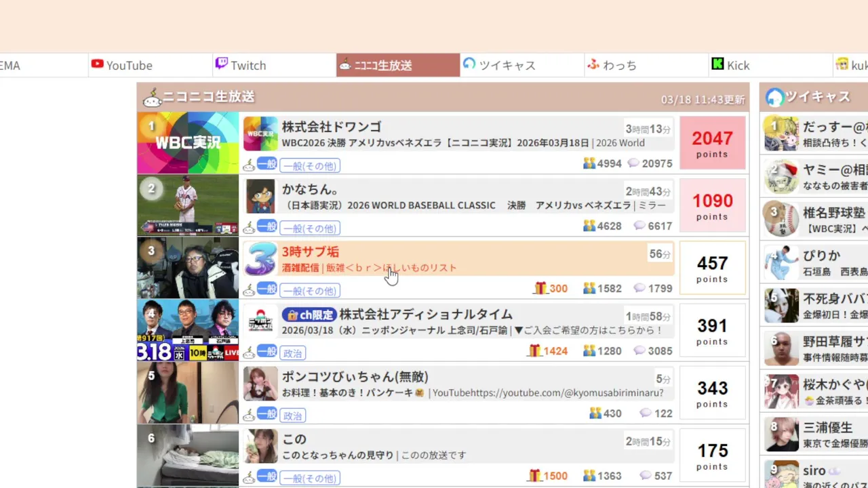Open だっすー ツイキャス entry
This screenshot has width=868, height=488.
(815, 134)
